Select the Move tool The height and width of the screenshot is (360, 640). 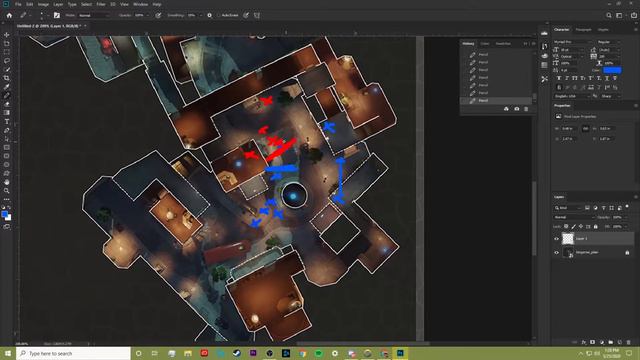[7, 35]
